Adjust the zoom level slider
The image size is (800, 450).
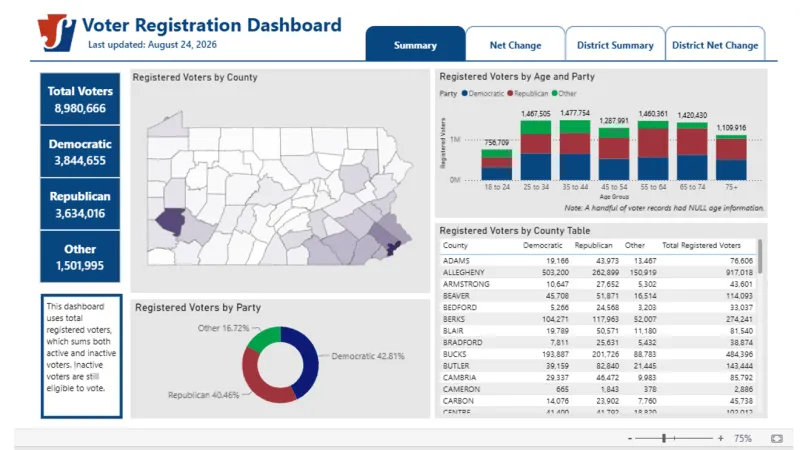[664, 438]
